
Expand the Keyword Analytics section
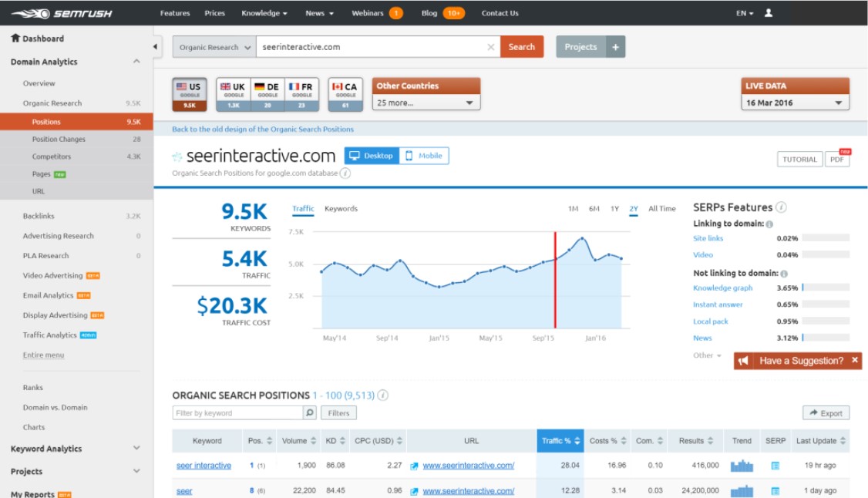(x=136, y=448)
